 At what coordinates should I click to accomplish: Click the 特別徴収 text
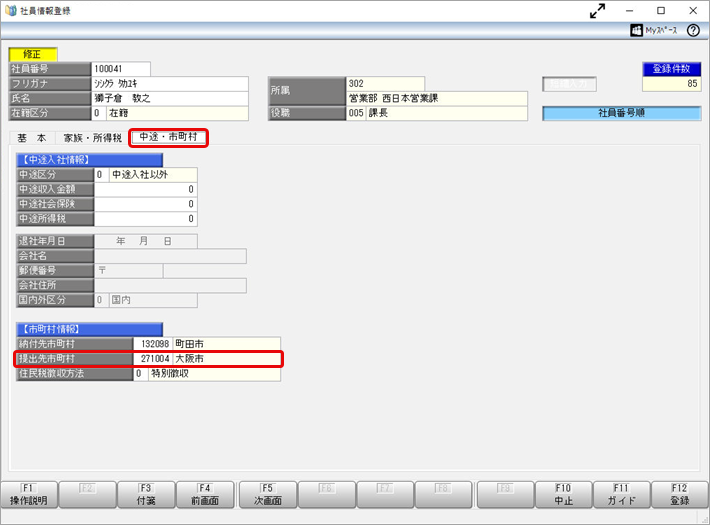click(x=170, y=374)
